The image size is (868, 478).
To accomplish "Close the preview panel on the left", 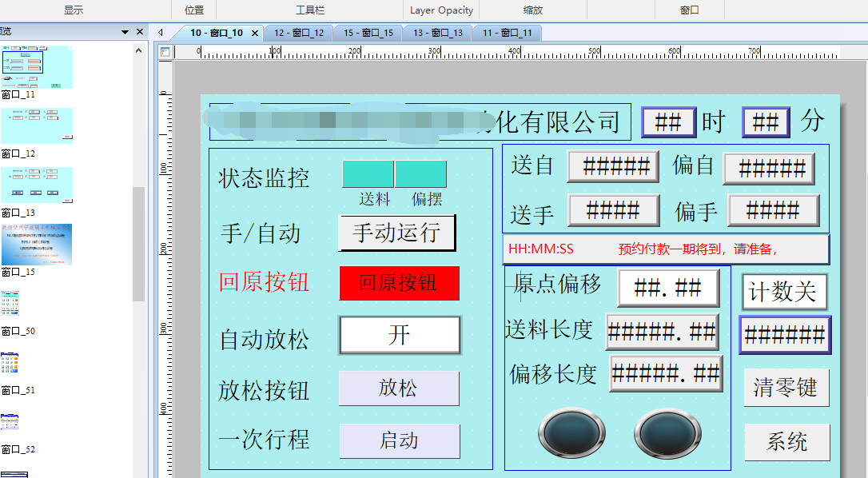I will 140,32.
